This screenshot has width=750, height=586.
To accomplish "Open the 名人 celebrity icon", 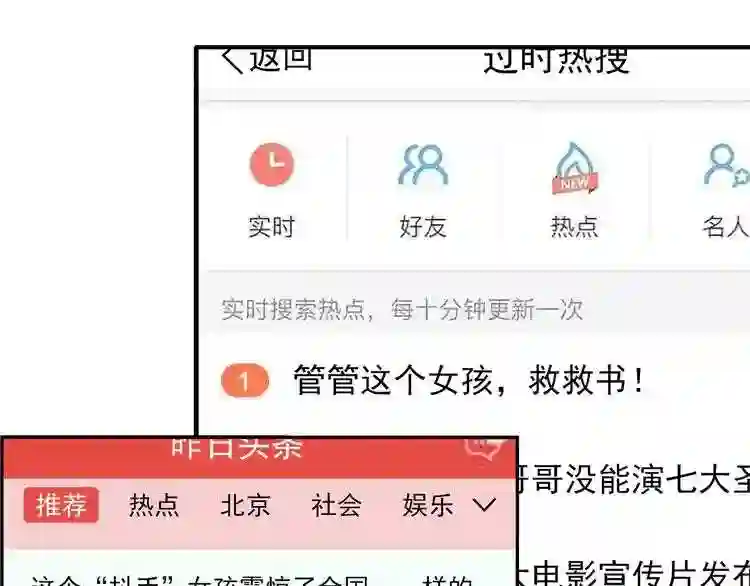I will 726,165.
